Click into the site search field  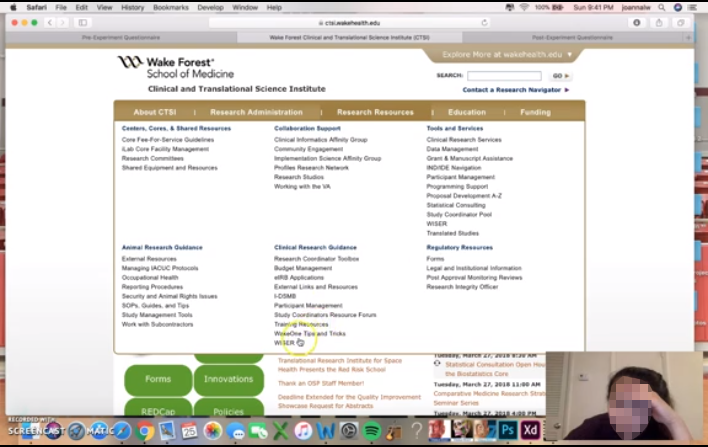504,75
